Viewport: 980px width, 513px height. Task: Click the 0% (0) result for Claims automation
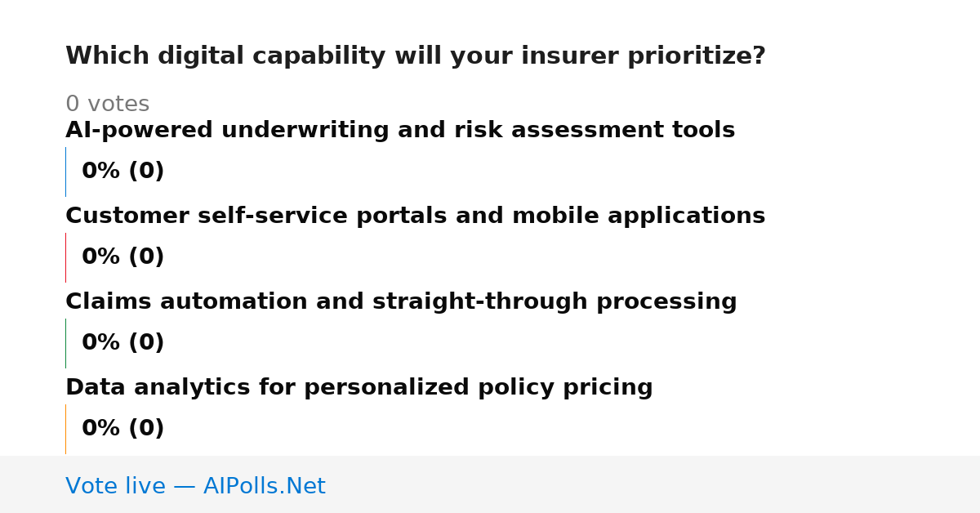pos(123,343)
